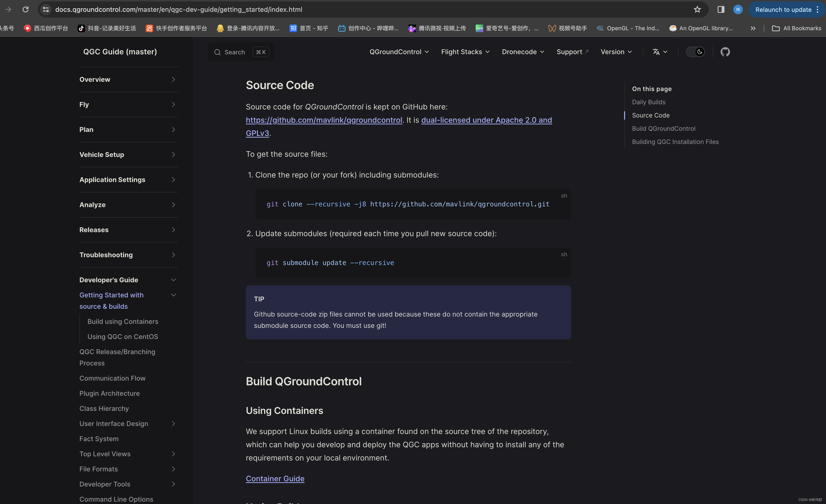Open Communication Flow page
Viewport: 826px width, 504px height.
click(x=112, y=378)
